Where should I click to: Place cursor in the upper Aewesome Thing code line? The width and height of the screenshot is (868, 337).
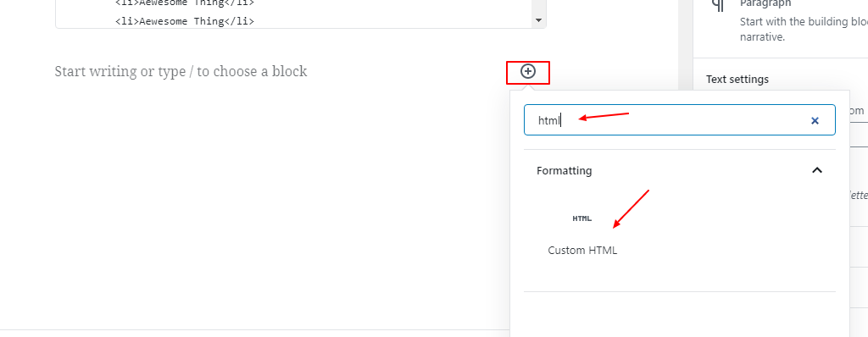[184, 3]
